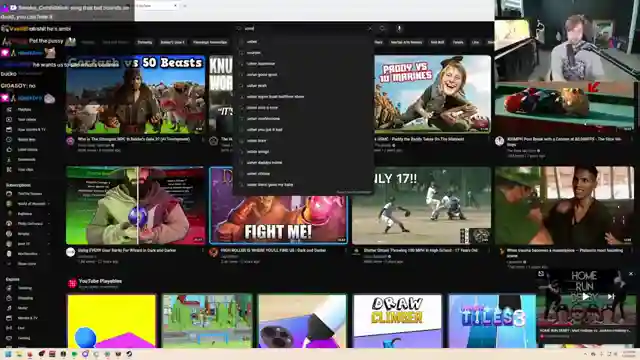
Task: Open Watch later in the sidebar
Action: 27,140
